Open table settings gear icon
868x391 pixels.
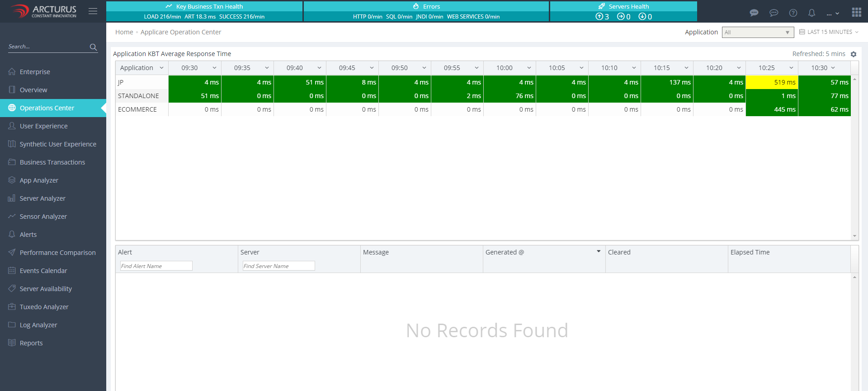(854, 54)
